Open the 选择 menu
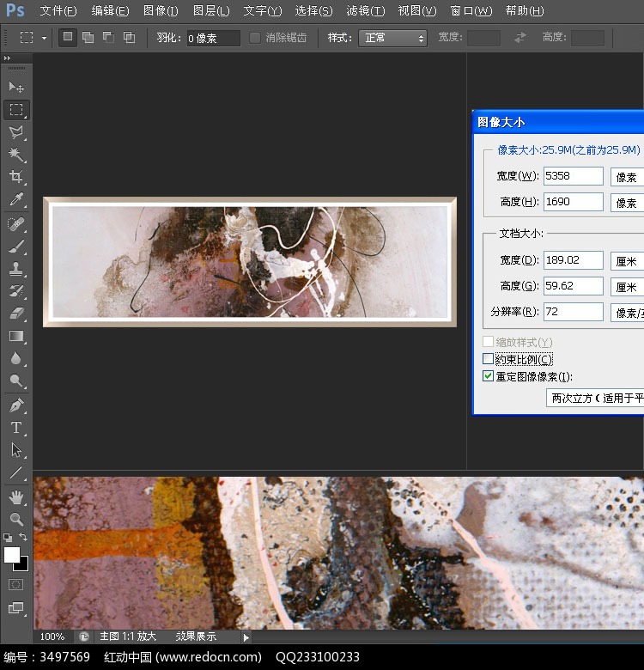 click(x=313, y=10)
